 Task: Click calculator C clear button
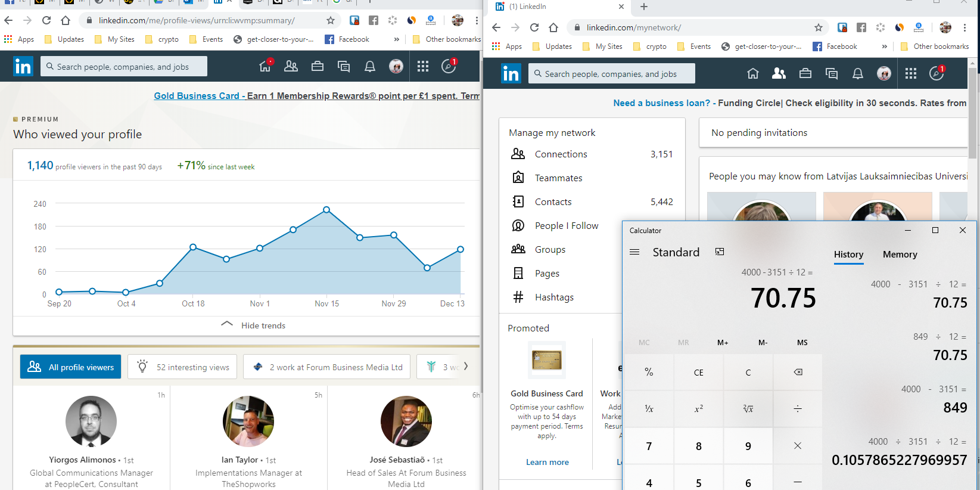748,372
